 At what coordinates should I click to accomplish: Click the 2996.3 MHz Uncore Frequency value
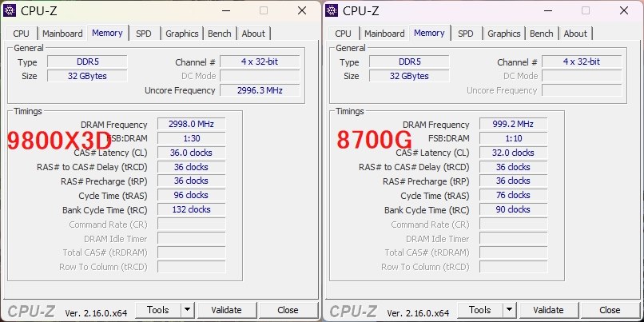click(260, 90)
